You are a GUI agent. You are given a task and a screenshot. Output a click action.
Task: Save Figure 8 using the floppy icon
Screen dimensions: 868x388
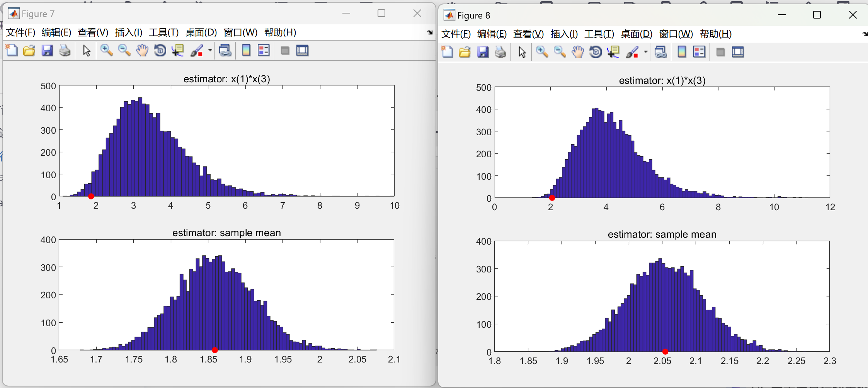[483, 52]
